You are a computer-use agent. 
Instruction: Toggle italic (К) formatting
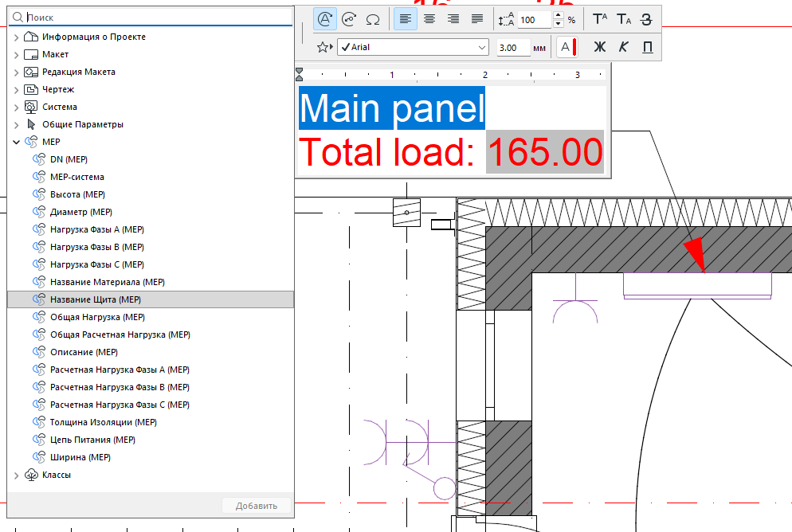click(x=623, y=47)
